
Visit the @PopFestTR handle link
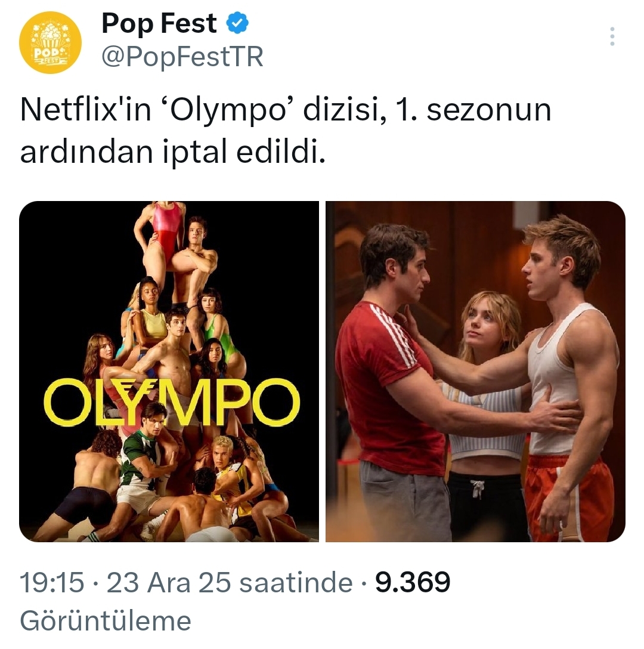pyautogui.click(x=182, y=56)
